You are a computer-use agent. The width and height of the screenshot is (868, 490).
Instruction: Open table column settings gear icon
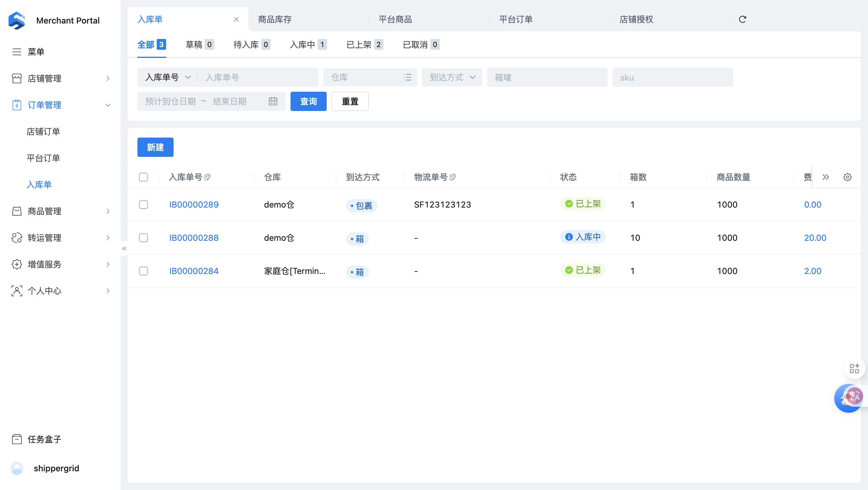click(847, 177)
